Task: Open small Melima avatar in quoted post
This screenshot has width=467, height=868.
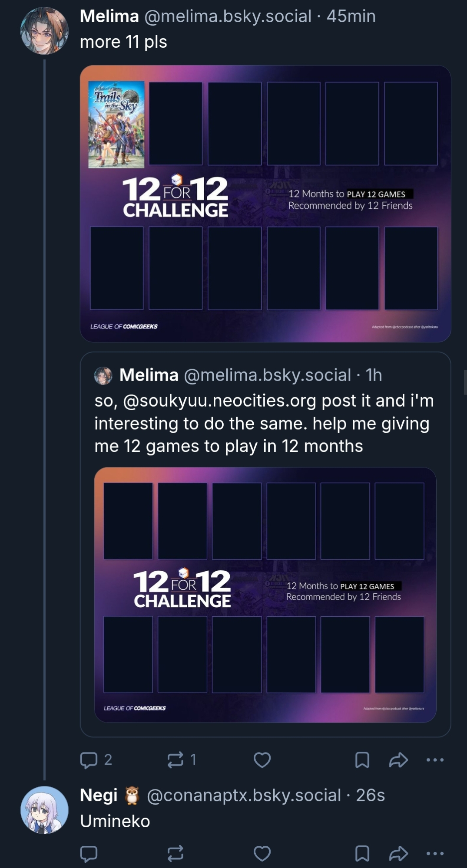Action: coord(103,375)
